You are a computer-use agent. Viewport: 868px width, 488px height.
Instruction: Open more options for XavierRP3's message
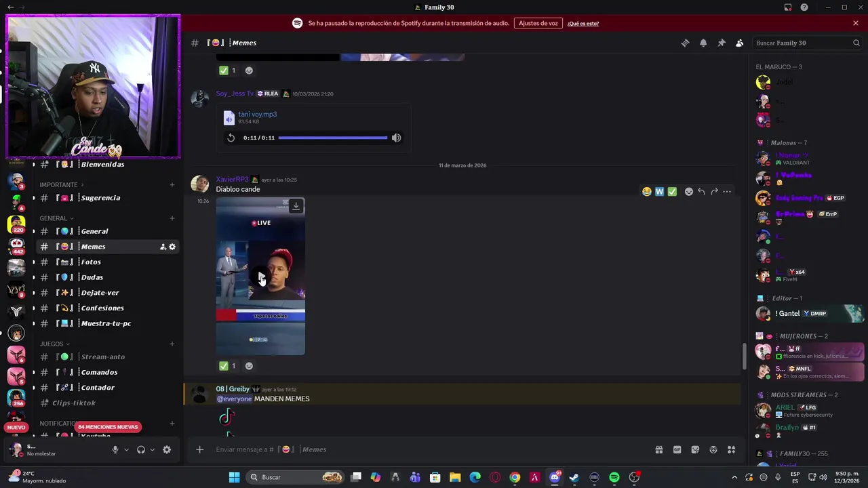click(727, 192)
